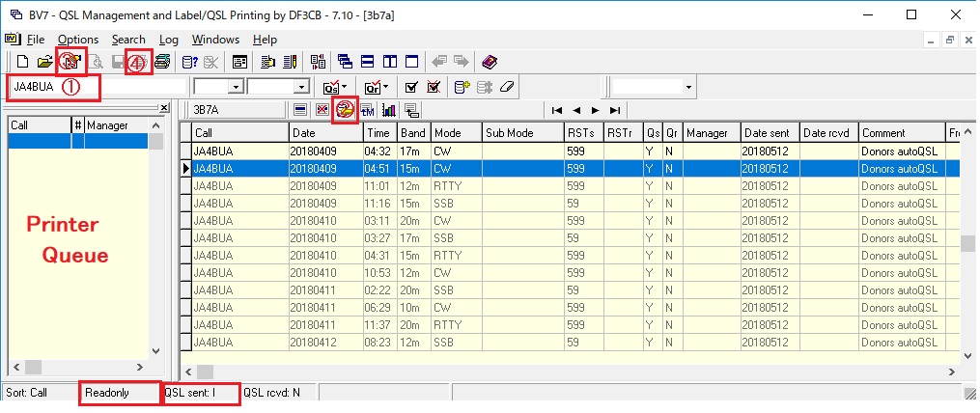Click the single-window maximize layout icon
Viewport: 980px width, 413px height.
click(412, 62)
